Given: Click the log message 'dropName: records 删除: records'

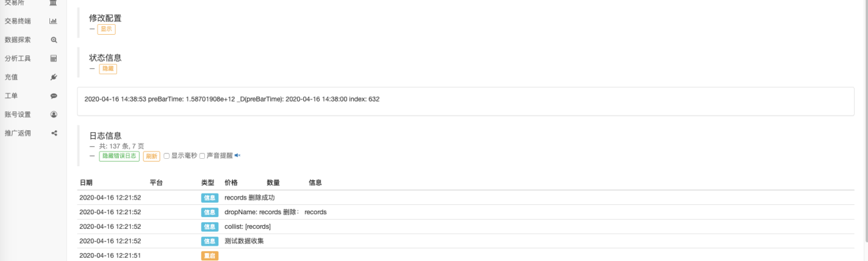Looking at the screenshot, I should click(276, 212).
